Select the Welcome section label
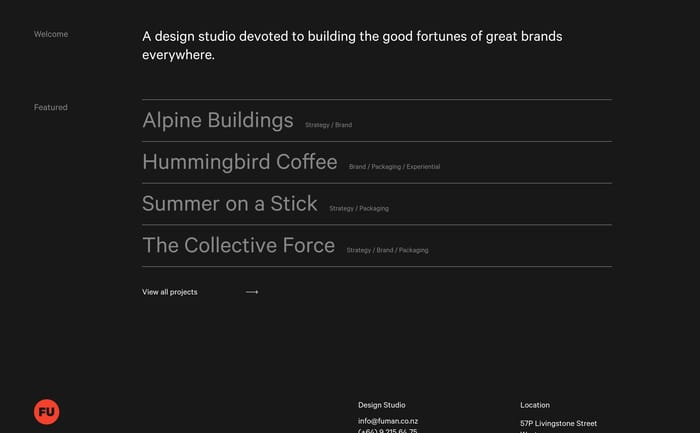This screenshot has width=700, height=433. (51, 34)
